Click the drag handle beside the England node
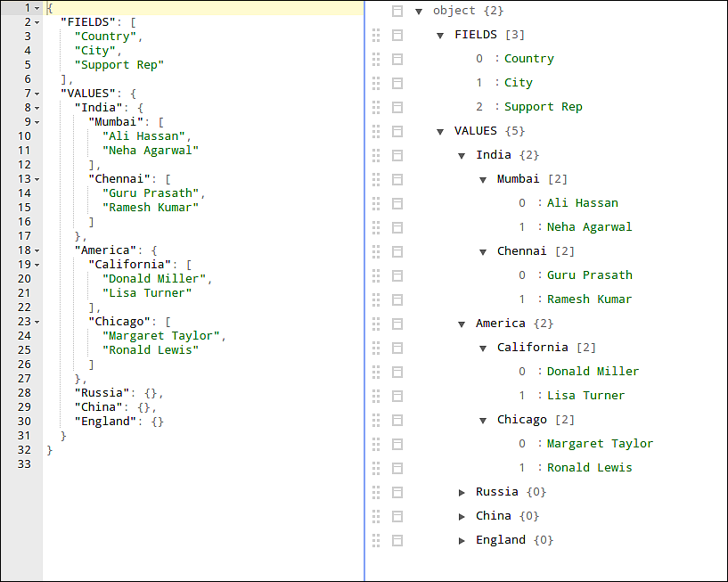Image resolution: width=728 pixels, height=582 pixels. tap(375, 539)
